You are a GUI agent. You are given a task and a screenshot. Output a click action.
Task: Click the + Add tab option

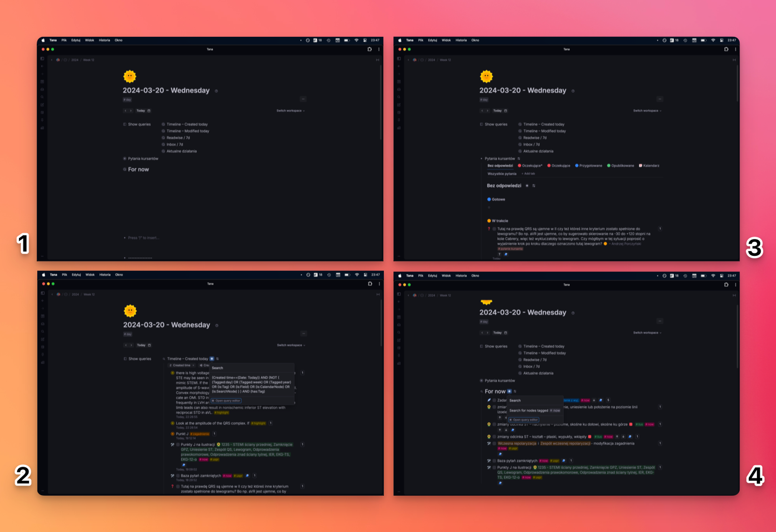click(x=529, y=174)
